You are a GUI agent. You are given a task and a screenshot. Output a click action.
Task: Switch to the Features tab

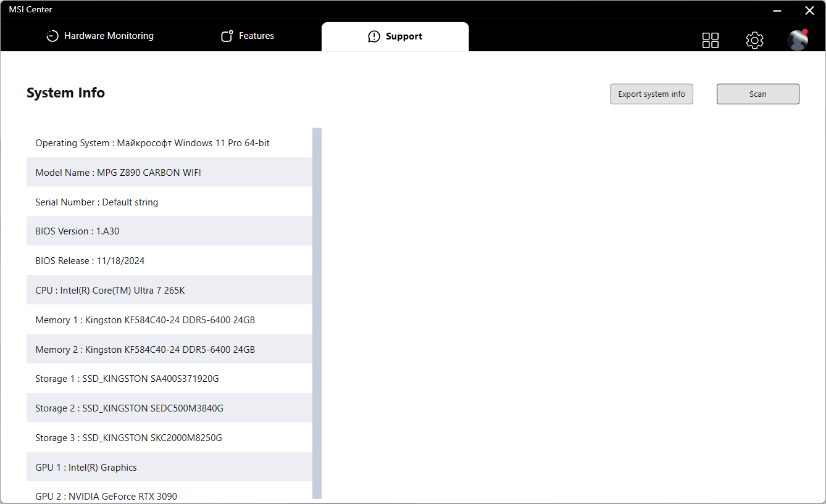248,36
